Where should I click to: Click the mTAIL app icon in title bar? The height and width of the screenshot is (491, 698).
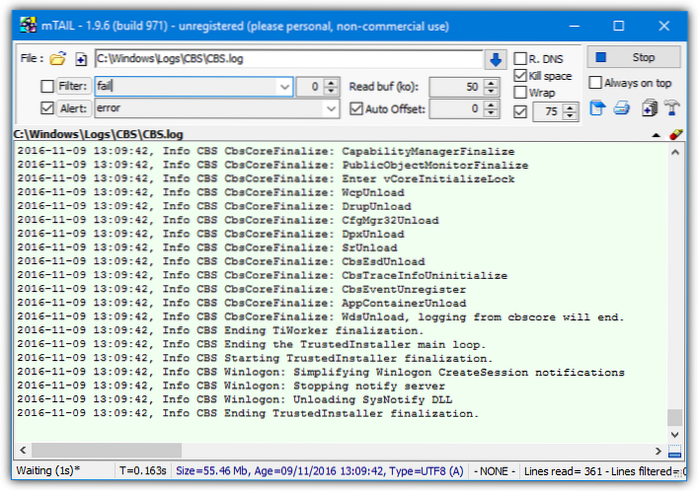(x=28, y=25)
